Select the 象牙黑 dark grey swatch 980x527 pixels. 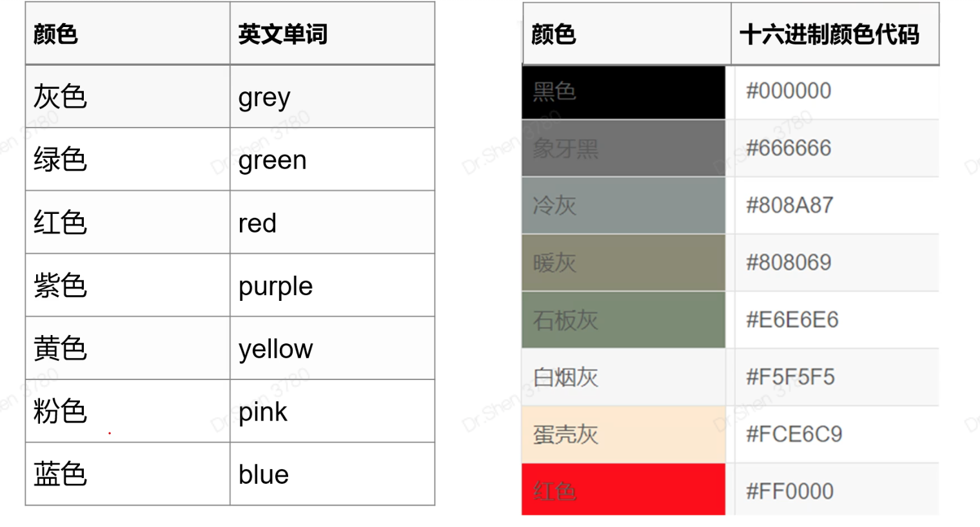[623, 148]
